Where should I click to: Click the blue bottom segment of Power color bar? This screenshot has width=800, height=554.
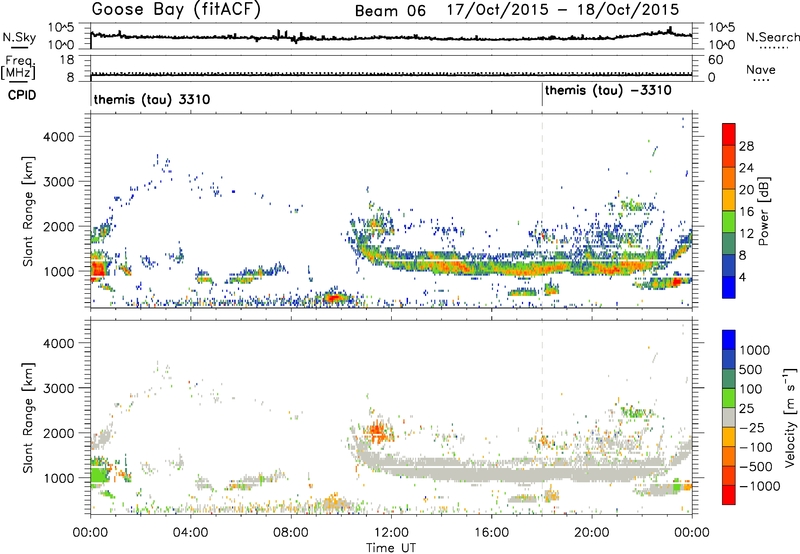click(x=729, y=287)
